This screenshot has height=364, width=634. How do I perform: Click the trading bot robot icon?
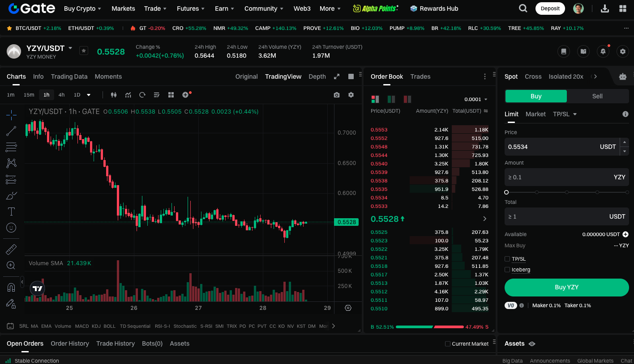(623, 76)
